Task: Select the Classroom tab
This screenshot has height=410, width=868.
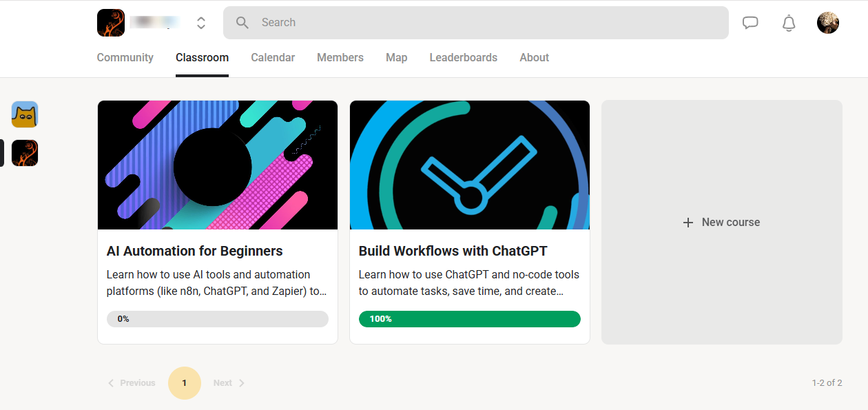Action: coord(202,58)
